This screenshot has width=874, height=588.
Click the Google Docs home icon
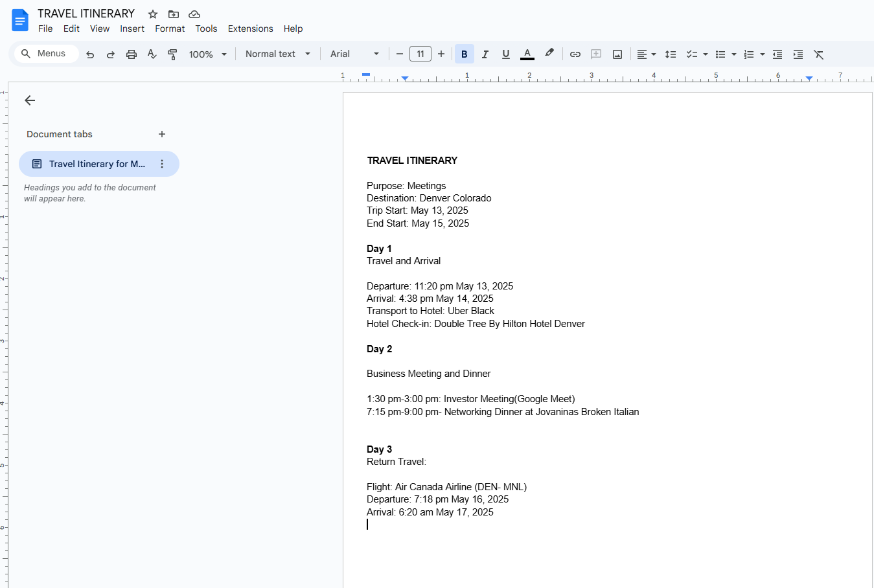coord(20,20)
